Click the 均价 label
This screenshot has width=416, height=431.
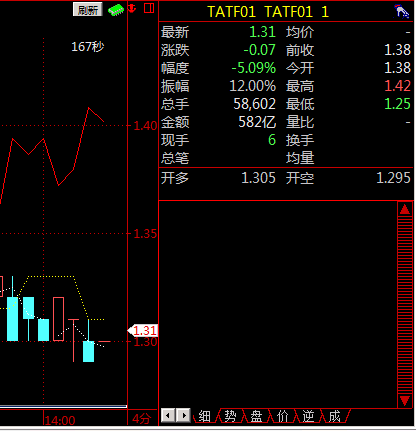click(x=300, y=32)
